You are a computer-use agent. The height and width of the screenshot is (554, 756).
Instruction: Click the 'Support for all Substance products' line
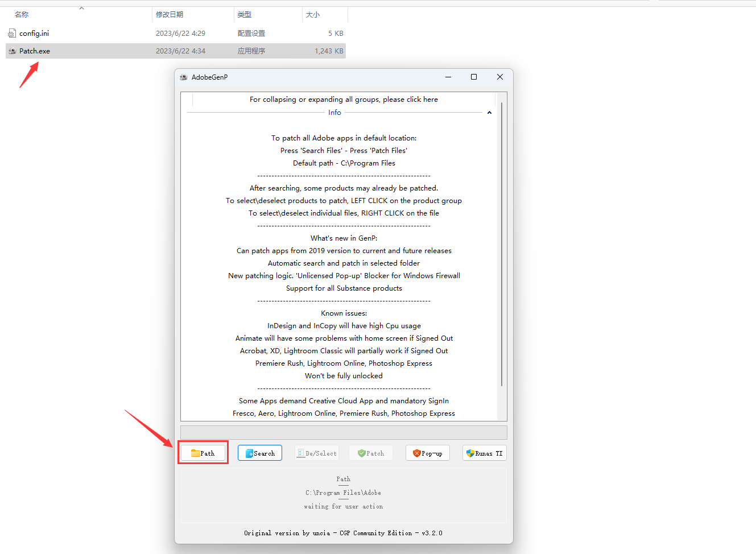click(344, 288)
